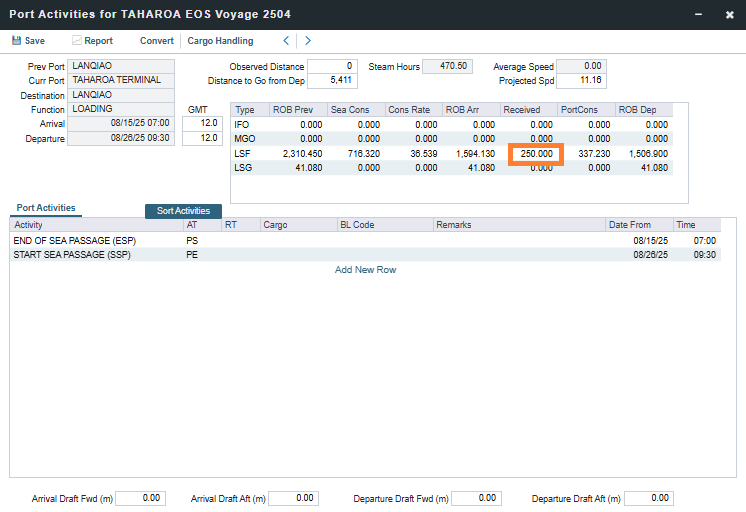The height and width of the screenshot is (512, 746).
Task: Edit the Arrival GMT offset field
Action: [202, 123]
